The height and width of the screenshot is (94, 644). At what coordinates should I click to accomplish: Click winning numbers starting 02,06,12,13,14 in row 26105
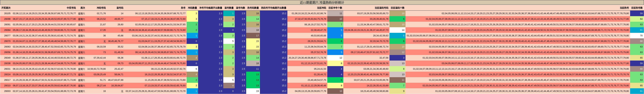(44, 14)
